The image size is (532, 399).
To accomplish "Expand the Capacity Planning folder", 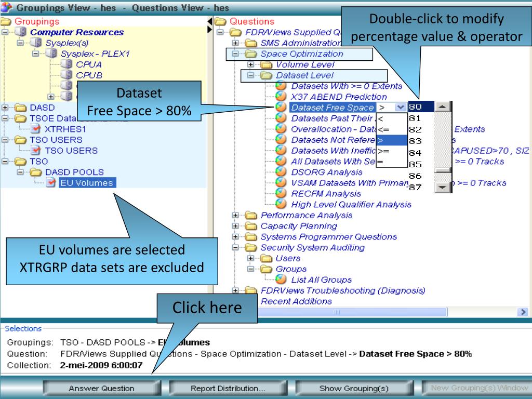I will [x=235, y=226].
